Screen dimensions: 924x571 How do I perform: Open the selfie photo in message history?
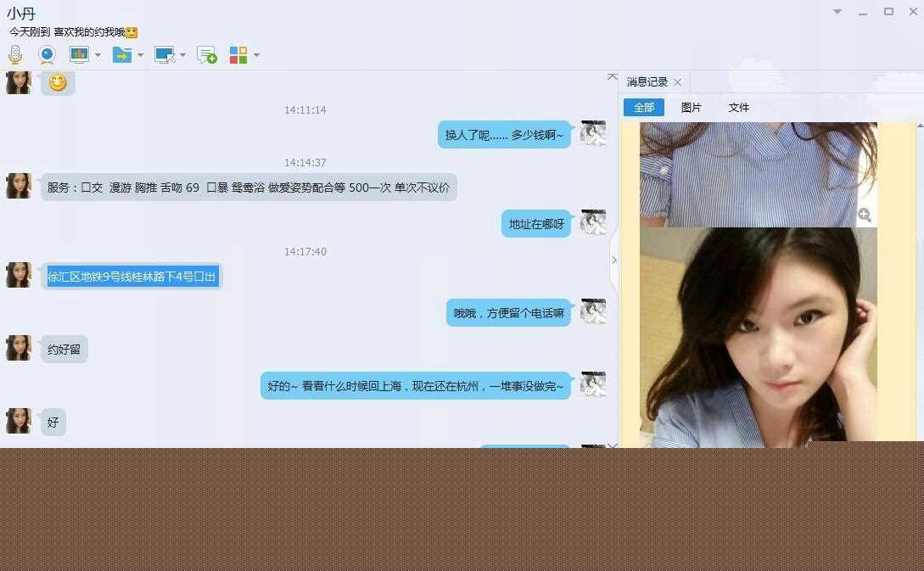(759, 338)
